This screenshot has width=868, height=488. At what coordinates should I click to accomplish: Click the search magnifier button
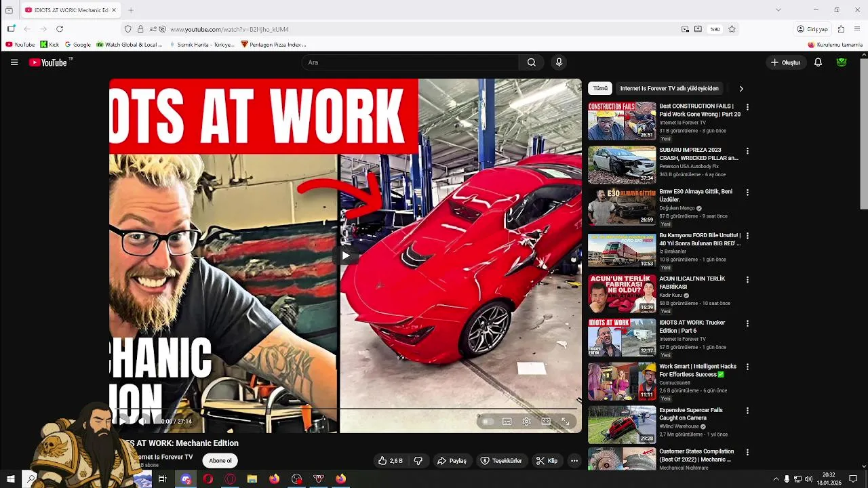(x=532, y=62)
